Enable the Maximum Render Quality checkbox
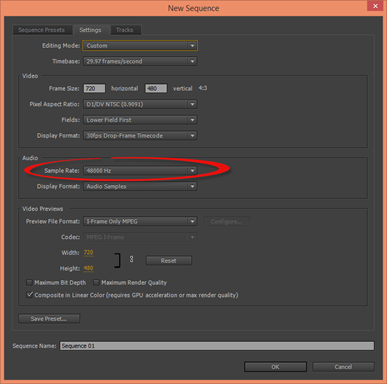387x384 pixels. point(96,283)
